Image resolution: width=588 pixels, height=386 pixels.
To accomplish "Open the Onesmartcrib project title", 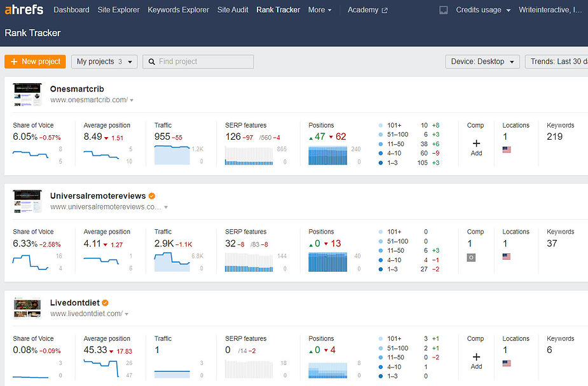I will [x=77, y=89].
